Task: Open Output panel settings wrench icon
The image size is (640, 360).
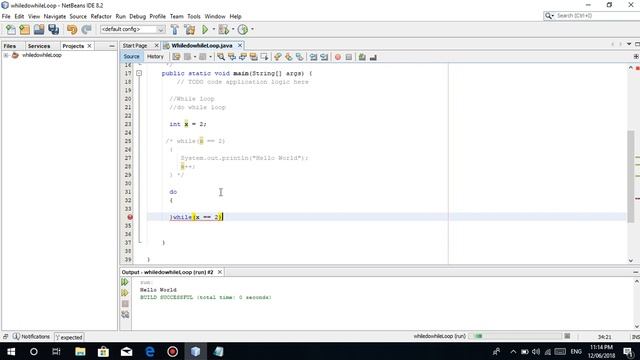Action: tap(125, 315)
